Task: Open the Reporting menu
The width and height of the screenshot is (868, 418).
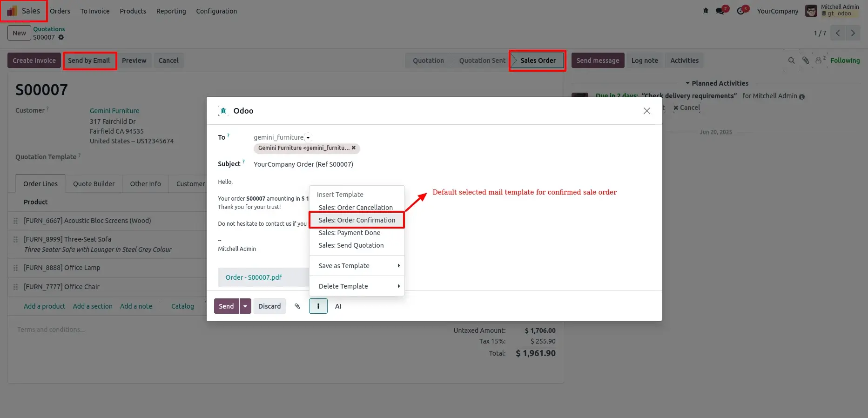Action: (x=171, y=11)
